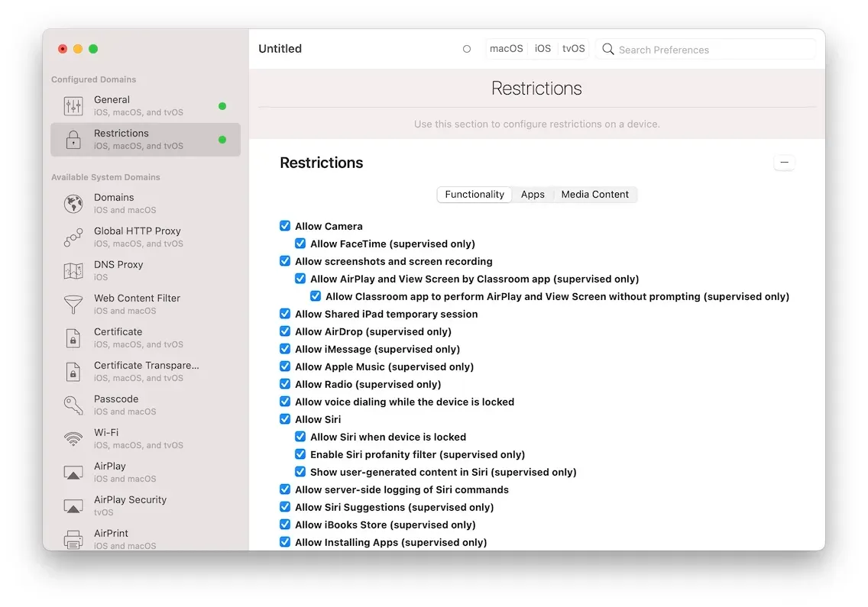Uncheck Allow FaceTime (supervised only)
This screenshot has width=868, height=607.
coord(300,243)
